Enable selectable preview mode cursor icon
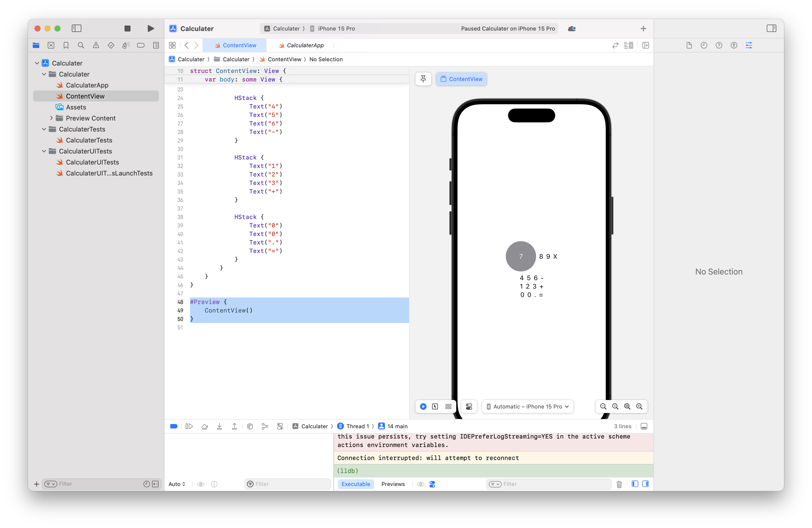This screenshot has width=812, height=528. (435, 406)
